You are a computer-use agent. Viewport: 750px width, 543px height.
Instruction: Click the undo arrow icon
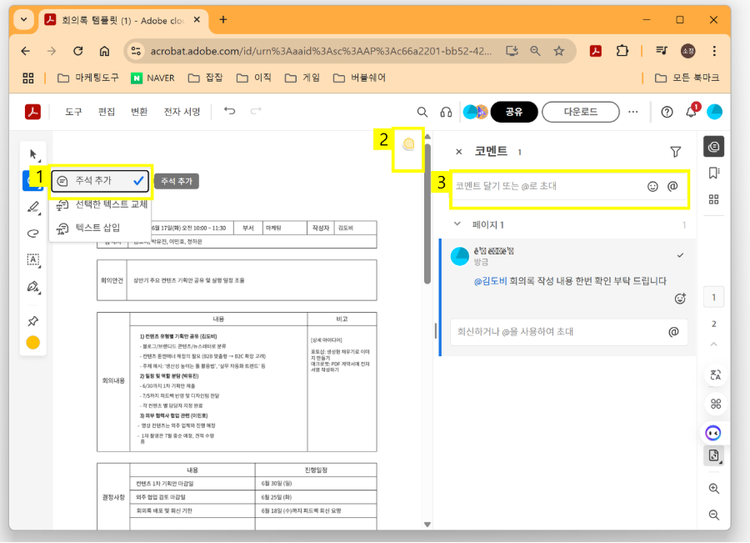click(230, 111)
